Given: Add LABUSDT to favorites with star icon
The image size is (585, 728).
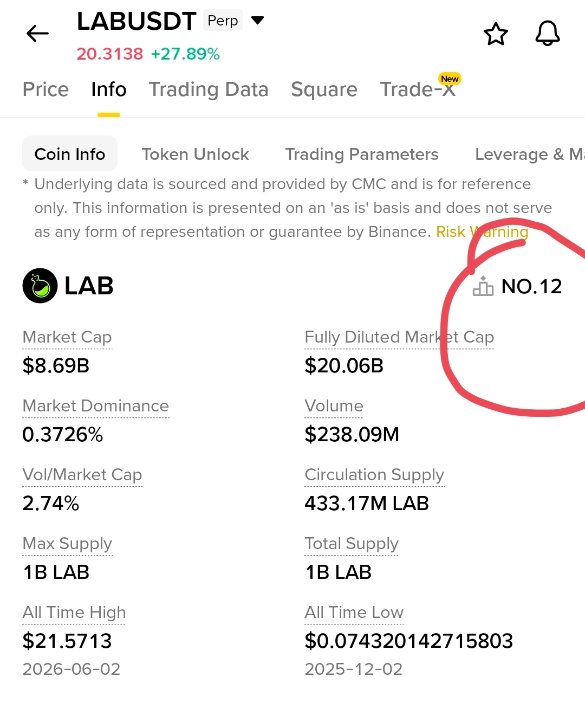Looking at the screenshot, I should (496, 34).
